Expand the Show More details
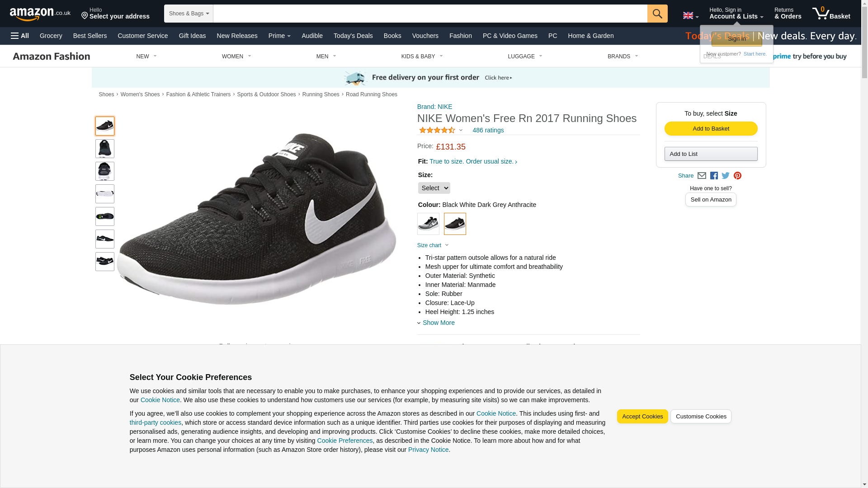868x488 pixels. [x=438, y=323]
